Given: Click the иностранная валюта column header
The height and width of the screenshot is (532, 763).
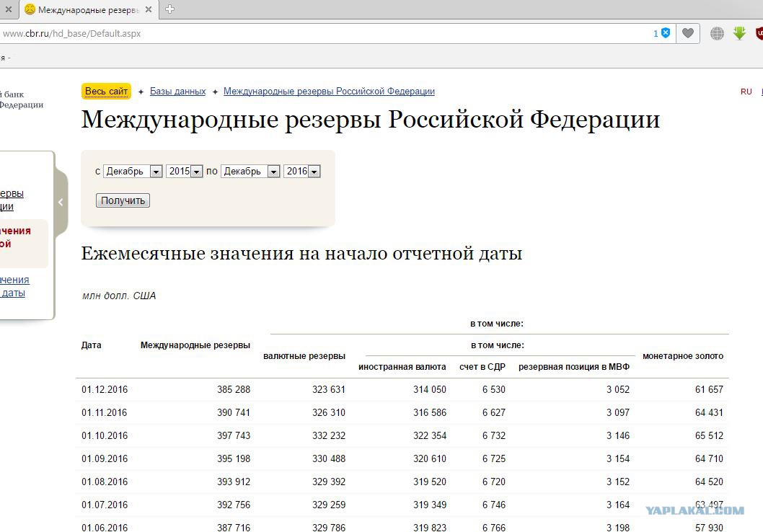Looking at the screenshot, I should (x=402, y=367).
